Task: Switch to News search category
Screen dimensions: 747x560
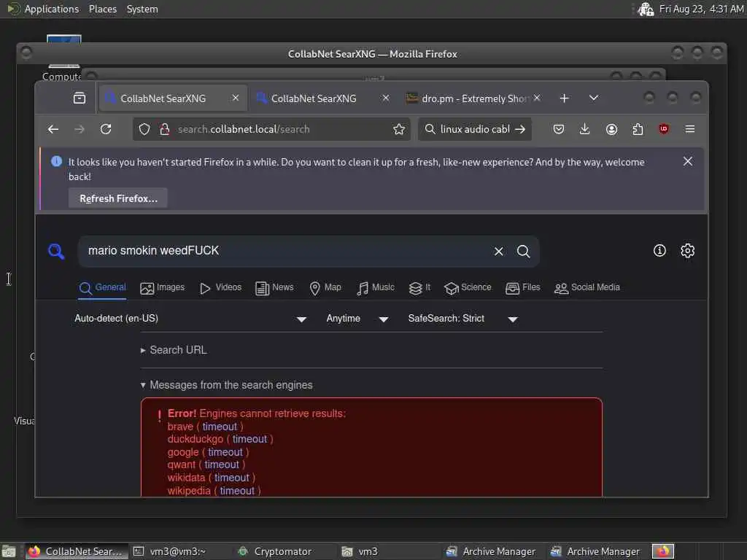Action: click(x=274, y=287)
